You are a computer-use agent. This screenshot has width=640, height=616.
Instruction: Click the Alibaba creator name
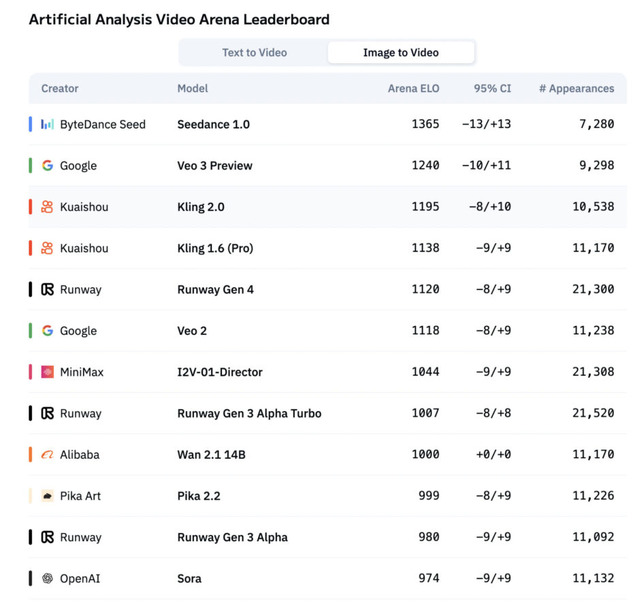click(x=80, y=454)
